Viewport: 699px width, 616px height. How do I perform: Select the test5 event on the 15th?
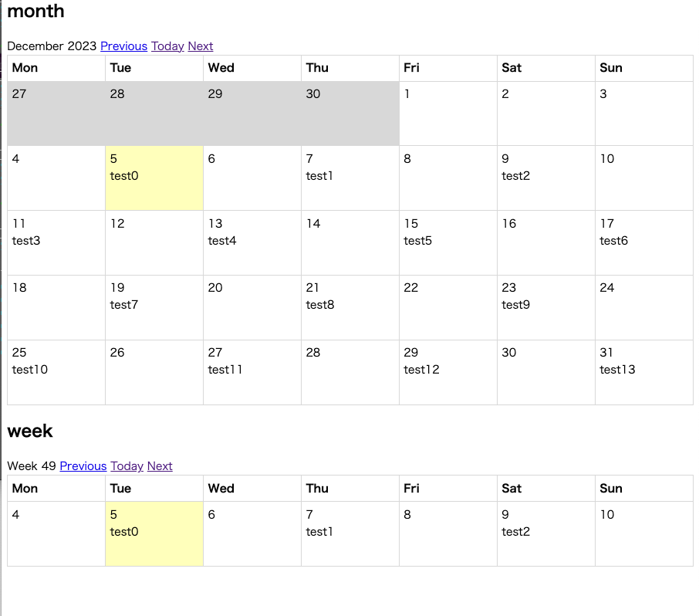tap(417, 241)
